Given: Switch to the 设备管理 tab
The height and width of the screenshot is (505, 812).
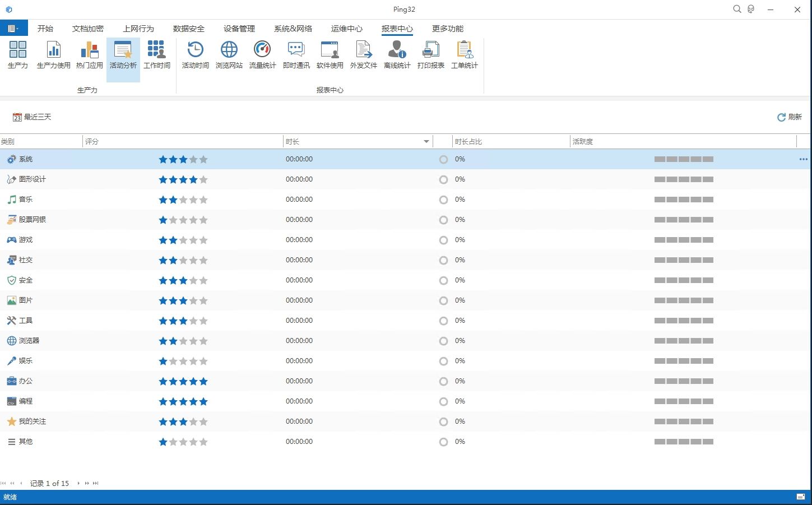Looking at the screenshot, I should pos(239,29).
